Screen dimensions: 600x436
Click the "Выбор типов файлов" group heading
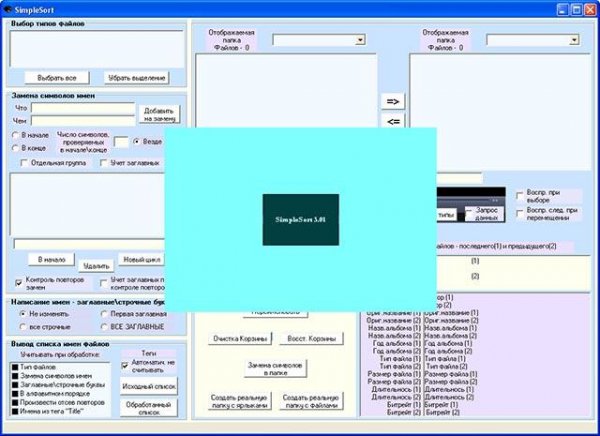pyautogui.click(x=48, y=23)
